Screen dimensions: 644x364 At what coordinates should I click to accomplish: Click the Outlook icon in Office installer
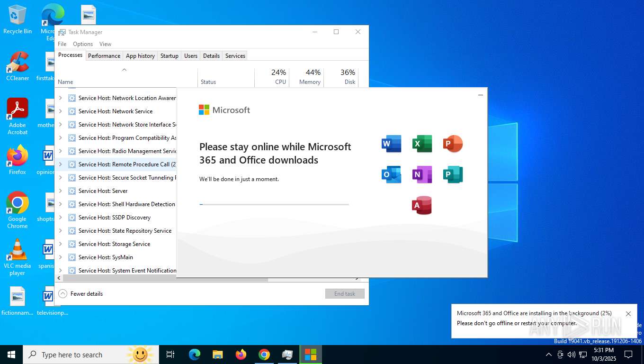click(x=392, y=174)
